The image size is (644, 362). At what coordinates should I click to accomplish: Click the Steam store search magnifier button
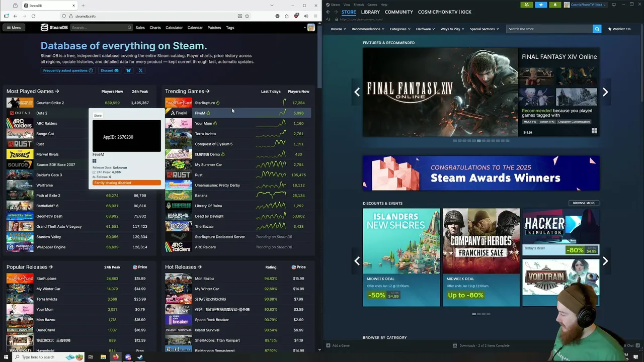coord(597,29)
